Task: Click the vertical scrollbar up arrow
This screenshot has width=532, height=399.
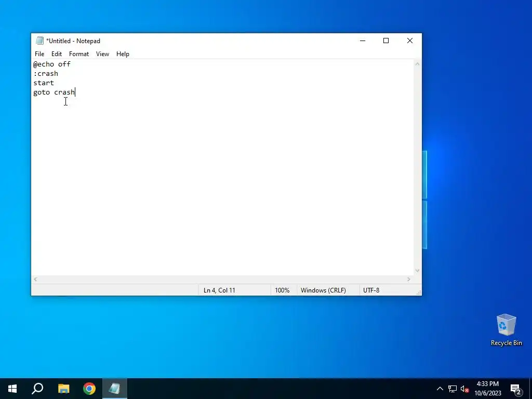Action: click(417, 64)
